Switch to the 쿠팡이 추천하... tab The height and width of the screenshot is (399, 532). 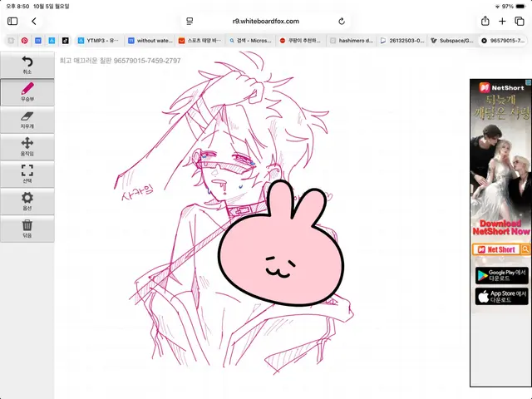point(301,41)
